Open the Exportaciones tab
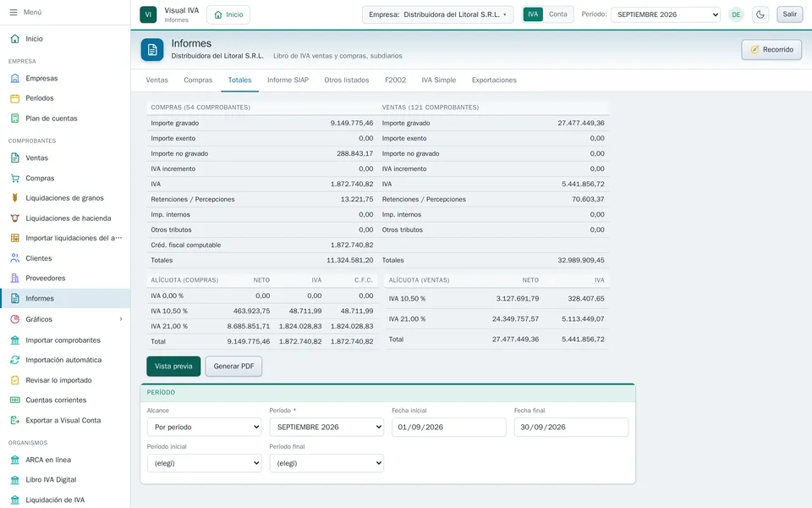 [x=494, y=80]
